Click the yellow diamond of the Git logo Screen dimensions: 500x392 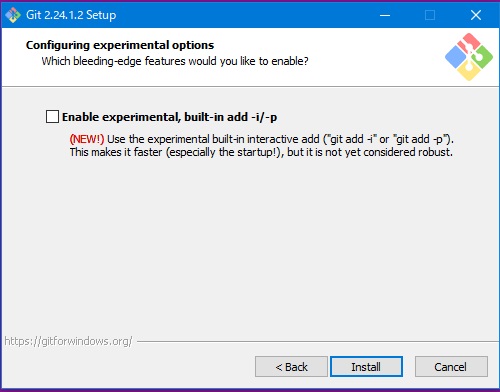tap(469, 70)
